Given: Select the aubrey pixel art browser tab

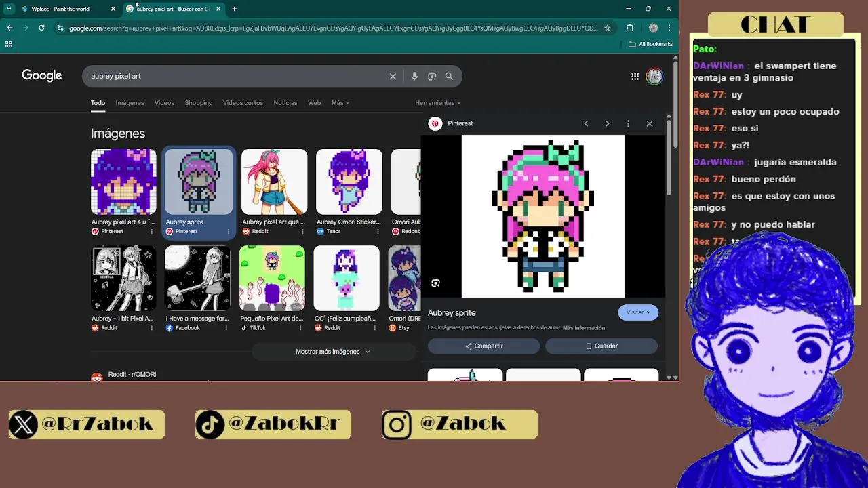Looking at the screenshot, I should click(x=174, y=9).
